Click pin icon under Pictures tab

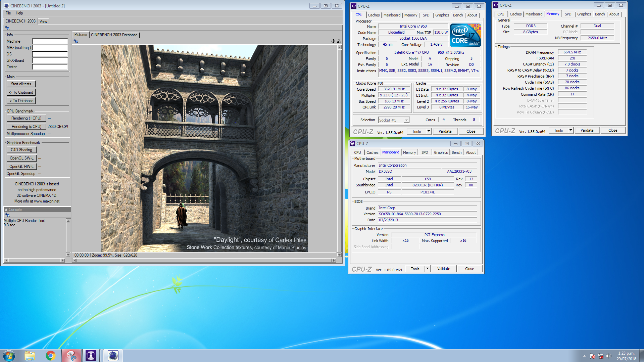(x=76, y=41)
